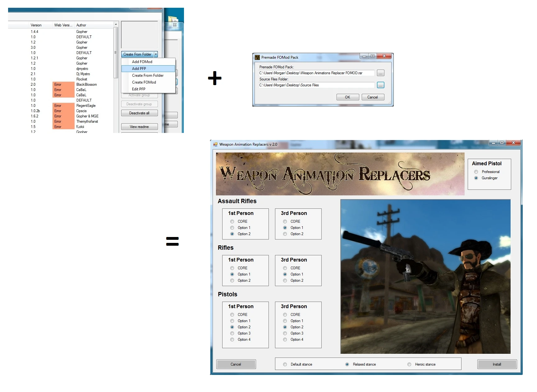
Task: Click version 1.0.2b in the mod list
Action: pyautogui.click(x=35, y=111)
